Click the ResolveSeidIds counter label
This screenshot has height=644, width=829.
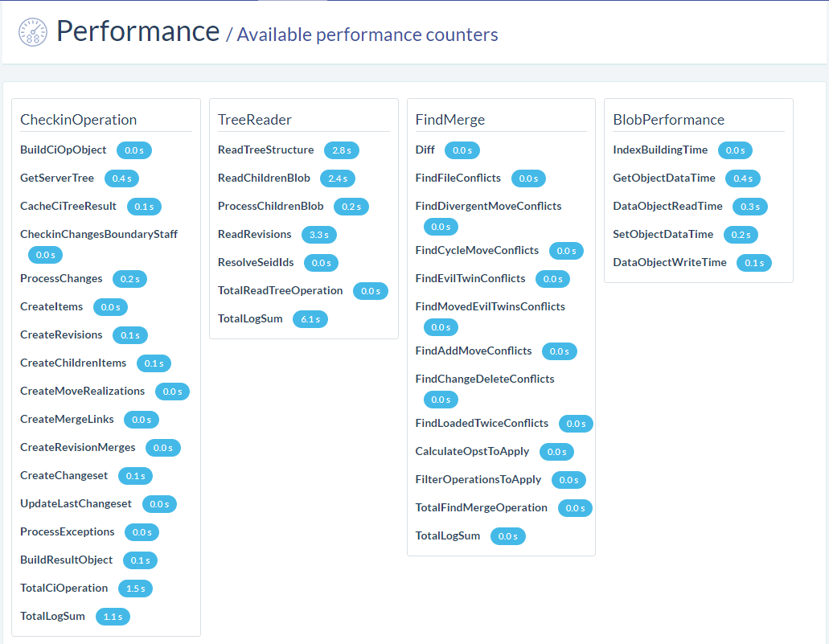[x=256, y=262]
